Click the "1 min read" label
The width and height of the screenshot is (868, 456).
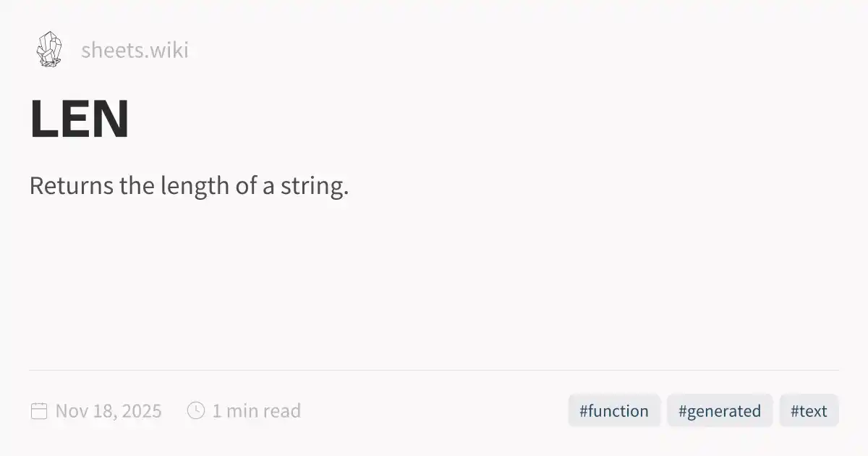point(256,411)
